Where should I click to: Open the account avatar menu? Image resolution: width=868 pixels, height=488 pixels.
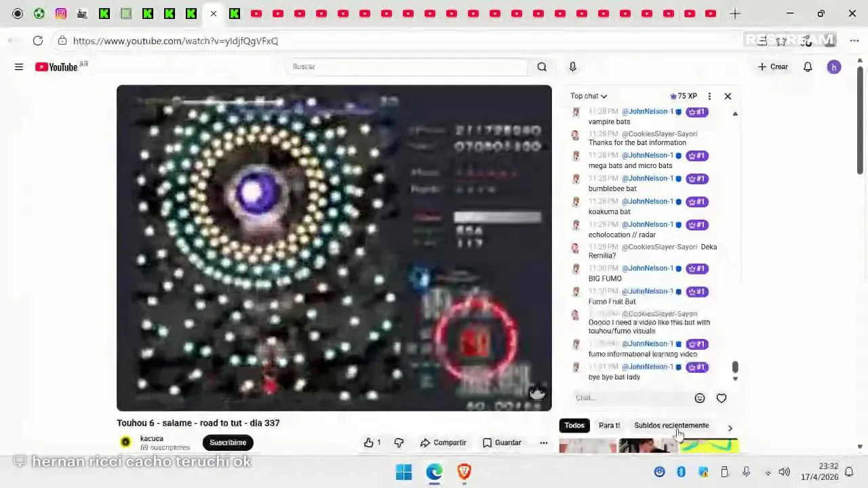point(834,66)
